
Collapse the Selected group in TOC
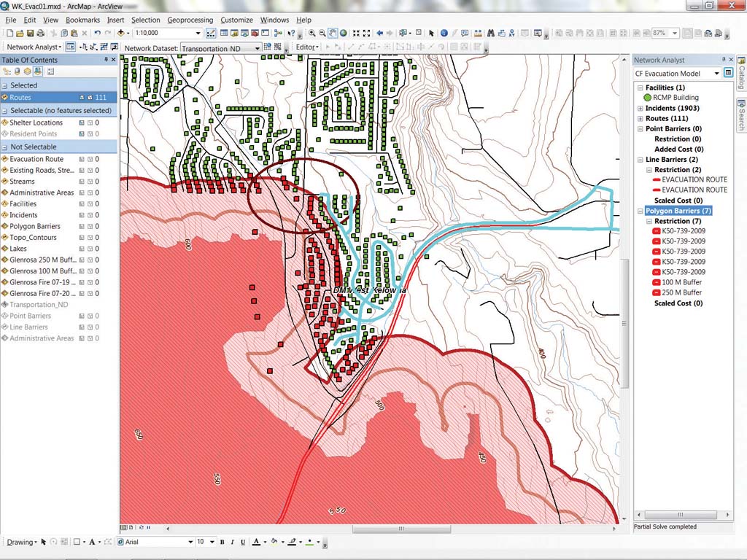[5, 86]
